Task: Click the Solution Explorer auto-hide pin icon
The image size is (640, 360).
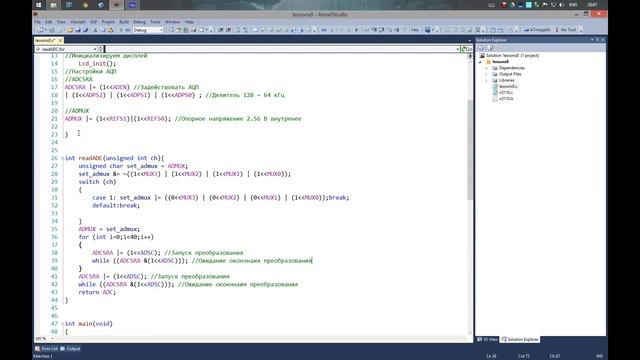Action: click(x=598, y=40)
